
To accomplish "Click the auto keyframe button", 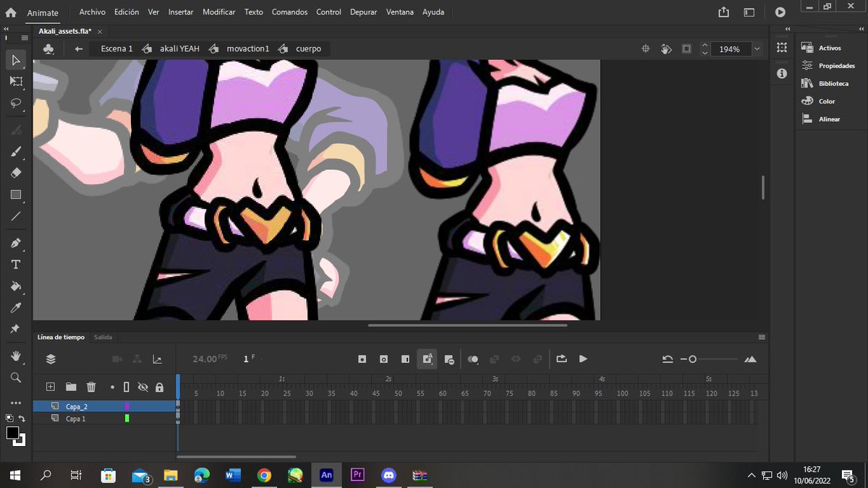I will tap(427, 359).
